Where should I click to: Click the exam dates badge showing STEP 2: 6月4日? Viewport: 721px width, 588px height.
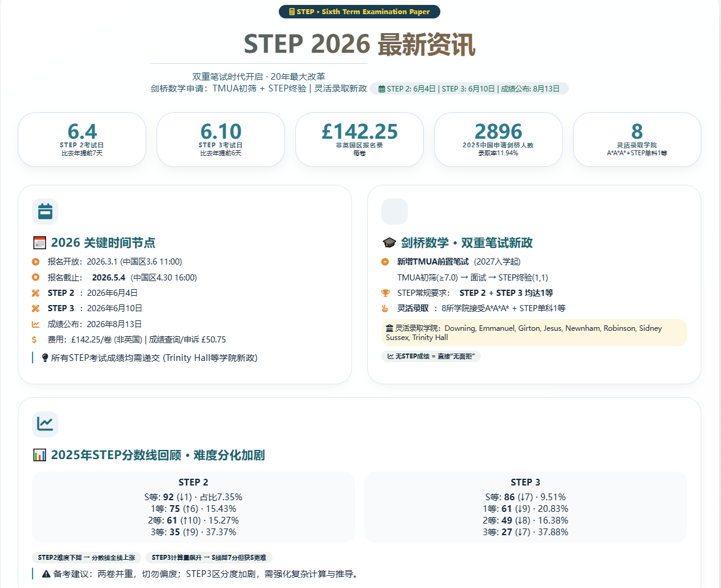pyautogui.click(x=469, y=88)
